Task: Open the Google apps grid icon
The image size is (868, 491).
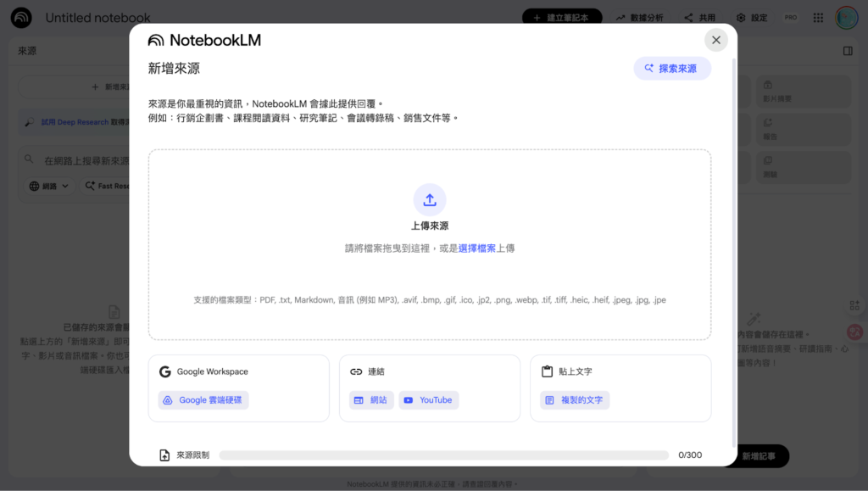Action: (818, 17)
